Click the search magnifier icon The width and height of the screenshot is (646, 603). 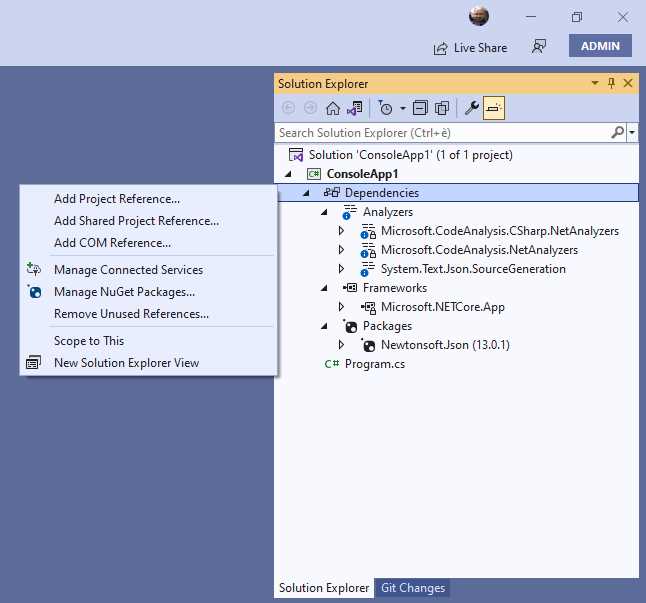[x=618, y=133]
